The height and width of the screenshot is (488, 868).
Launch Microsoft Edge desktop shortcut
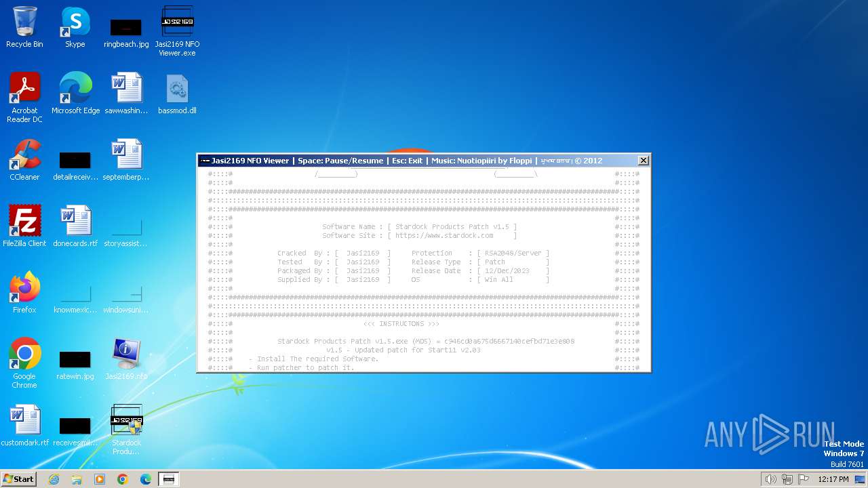pos(75,94)
